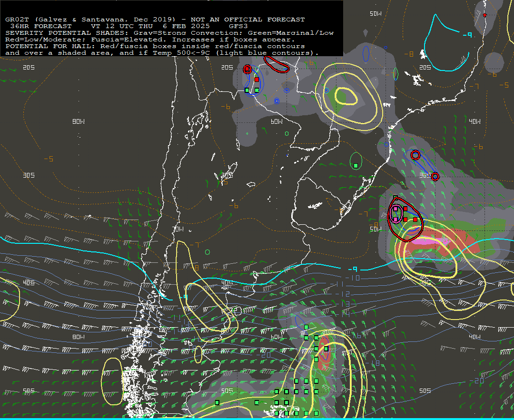Select the upper "40W" label off the Brazilian coast
This screenshot has height=420, width=514.
(x=474, y=121)
